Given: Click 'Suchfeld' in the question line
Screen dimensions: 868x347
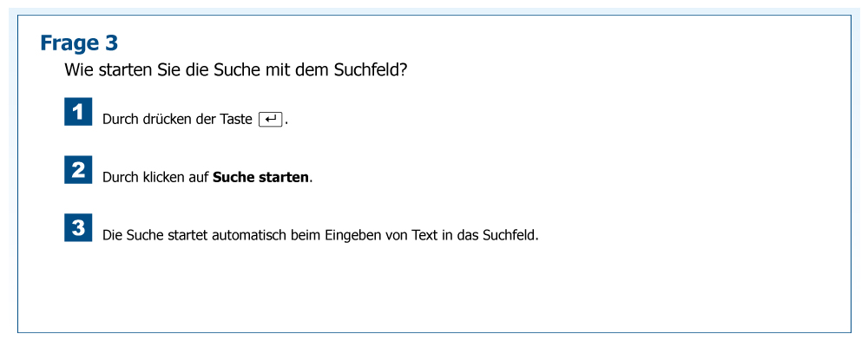Looking at the screenshot, I should click(369, 70).
